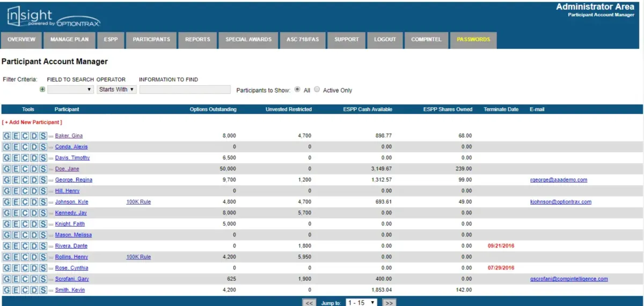Click the green plus add-filter icon
The width and height of the screenshot is (644, 306).
coord(42,89)
